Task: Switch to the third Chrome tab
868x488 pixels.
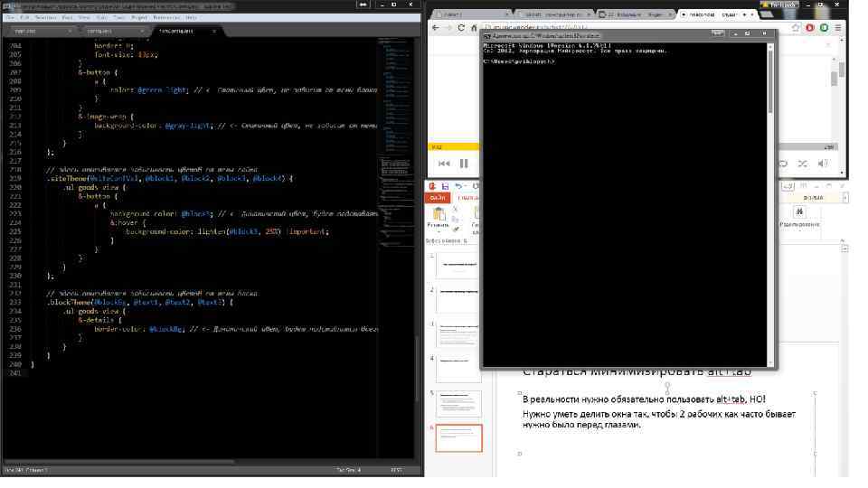Action: (x=636, y=14)
